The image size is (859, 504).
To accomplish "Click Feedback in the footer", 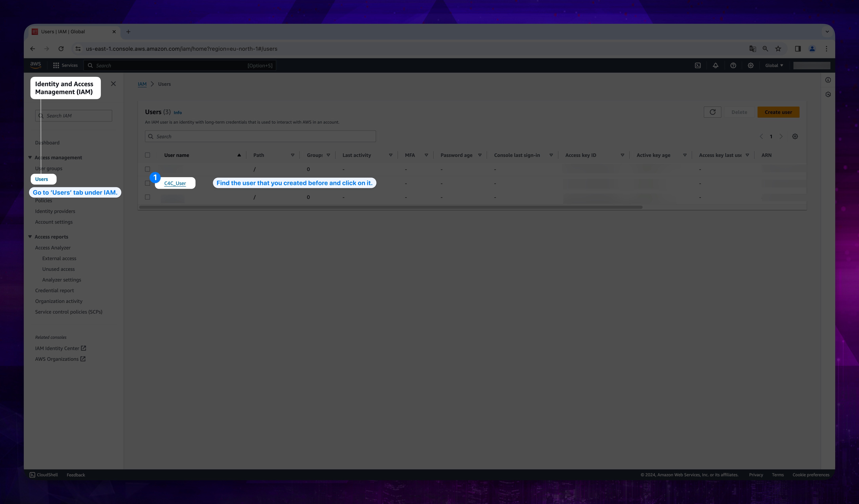I will 76,475.
